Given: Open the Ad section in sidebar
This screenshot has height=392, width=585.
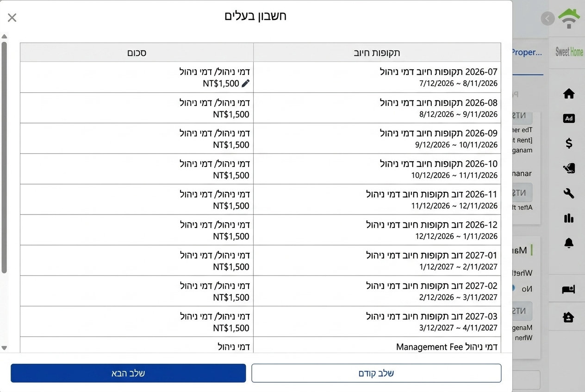Looking at the screenshot, I should 569,118.
